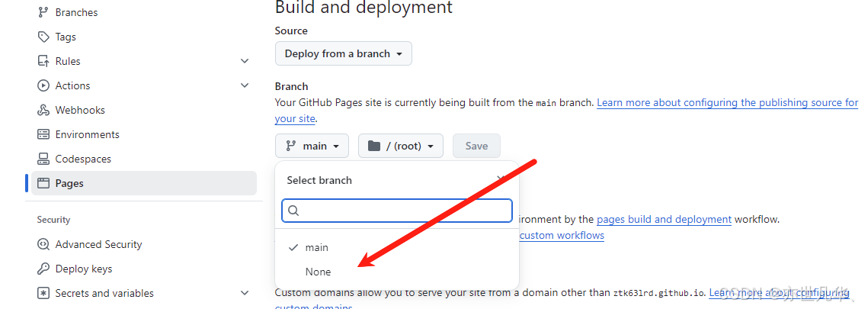Viewport: 868px width, 309px height.
Task: Open the / (root) folder dropdown
Action: (401, 146)
